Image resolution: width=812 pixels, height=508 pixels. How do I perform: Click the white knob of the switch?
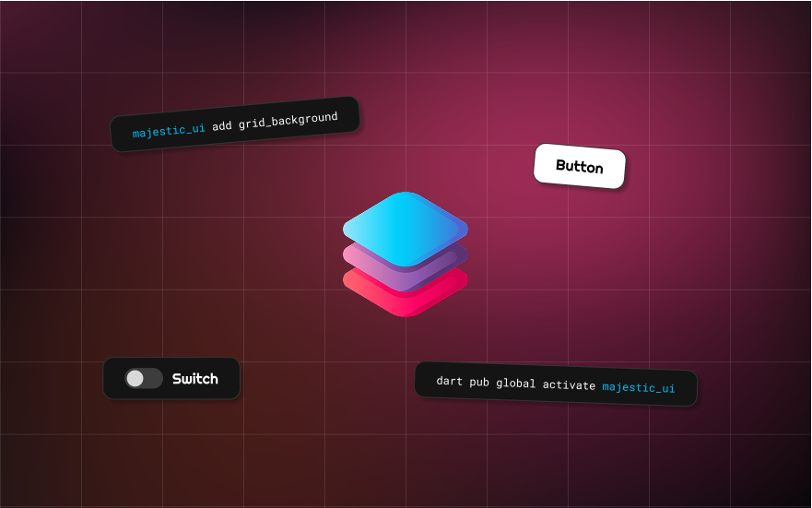tap(135, 379)
